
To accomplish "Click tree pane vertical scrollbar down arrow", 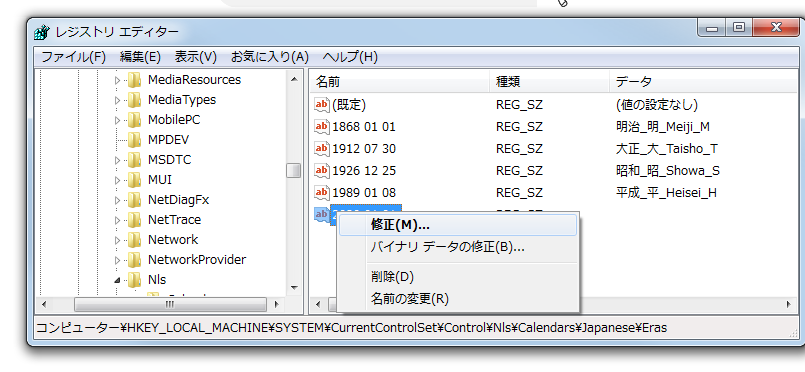I will point(294,288).
